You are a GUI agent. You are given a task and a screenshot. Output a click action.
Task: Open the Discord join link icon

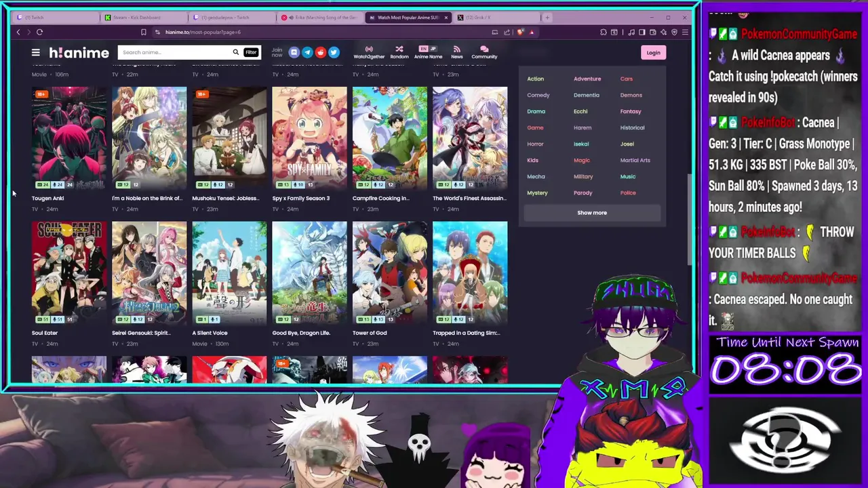click(x=294, y=52)
